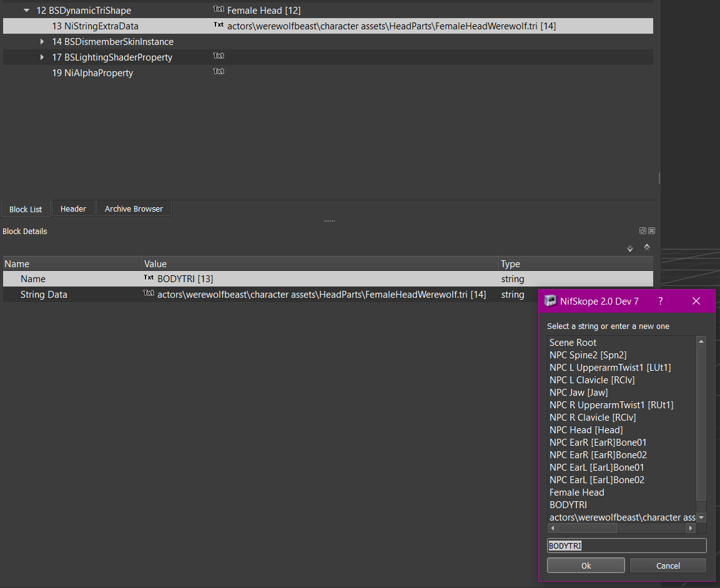Image resolution: width=720 pixels, height=588 pixels.
Task: Select NPC EarL [EarL]Bone01 string
Action: 597,468
